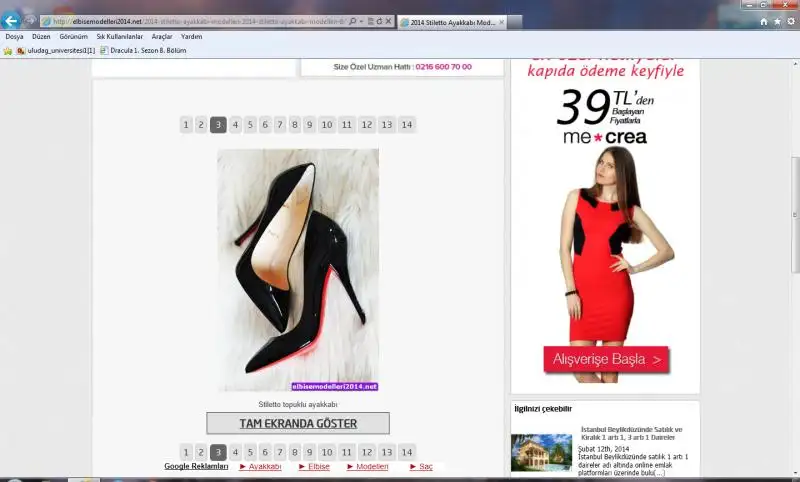Open the address bar dropdown arrow
The height and width of the screenshot is (482, 800).
(361, 21)
